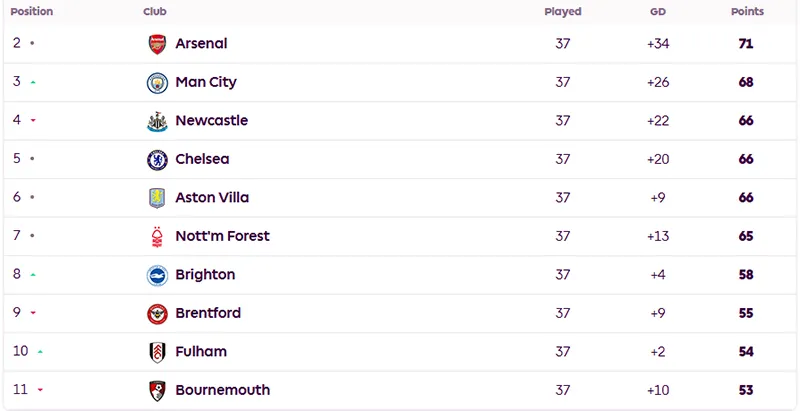Image resolution: width=800 pixels, height=411 pixels.
Task: Click the Aston Villa crest
Action: (x=157, y=198)
